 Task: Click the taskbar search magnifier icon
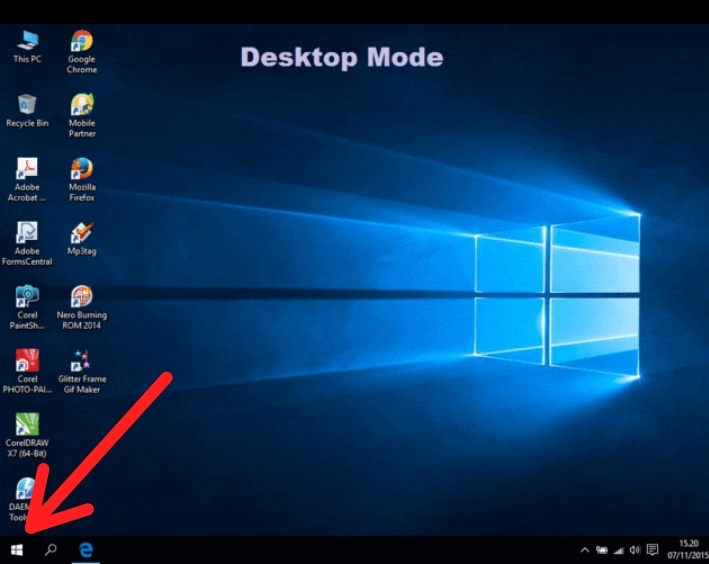(51, 550)
